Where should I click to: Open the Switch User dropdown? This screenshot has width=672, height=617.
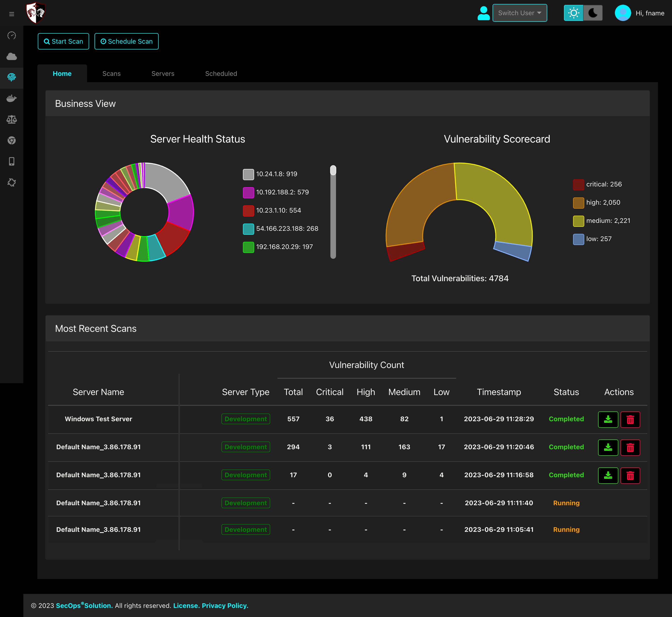519,13
